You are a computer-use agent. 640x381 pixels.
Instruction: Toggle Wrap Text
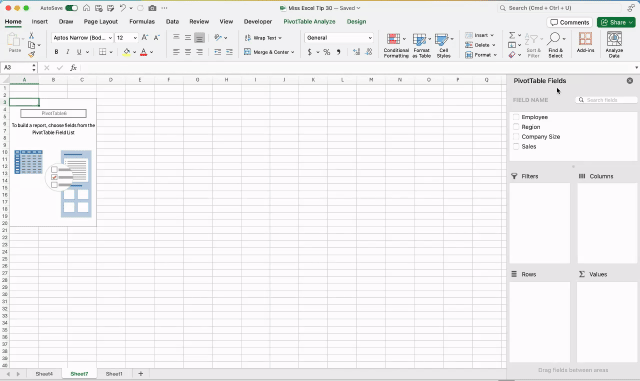263,38
